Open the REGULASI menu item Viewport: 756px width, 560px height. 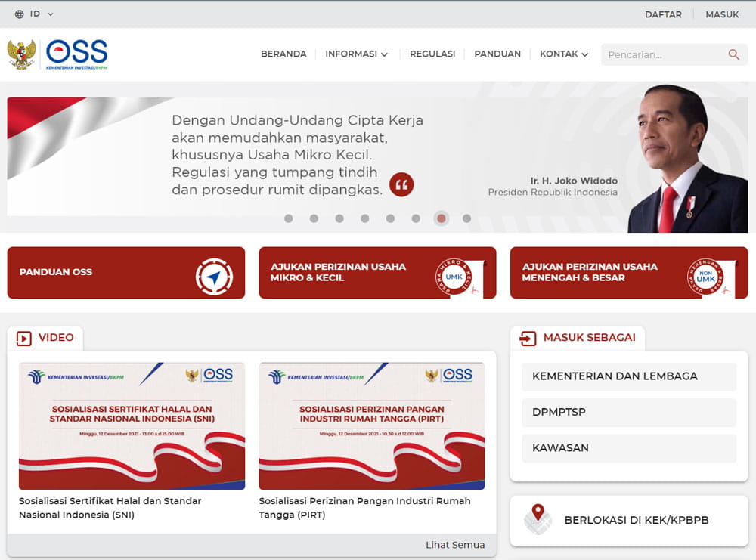click(432, 54)
